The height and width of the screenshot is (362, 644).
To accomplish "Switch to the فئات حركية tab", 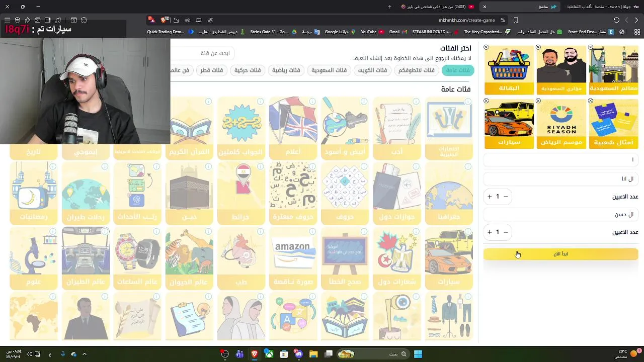I will click(248, 70).
